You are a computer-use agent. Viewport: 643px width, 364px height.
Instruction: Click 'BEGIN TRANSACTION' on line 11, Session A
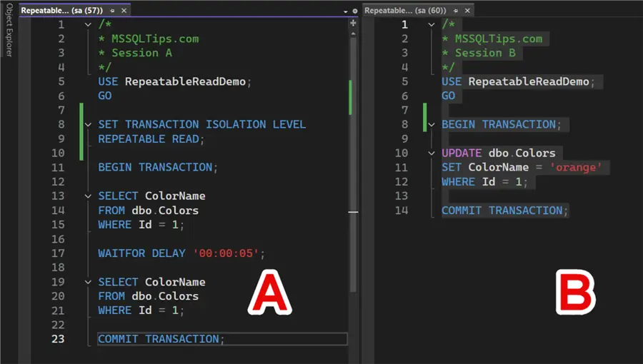pos(155,168)
